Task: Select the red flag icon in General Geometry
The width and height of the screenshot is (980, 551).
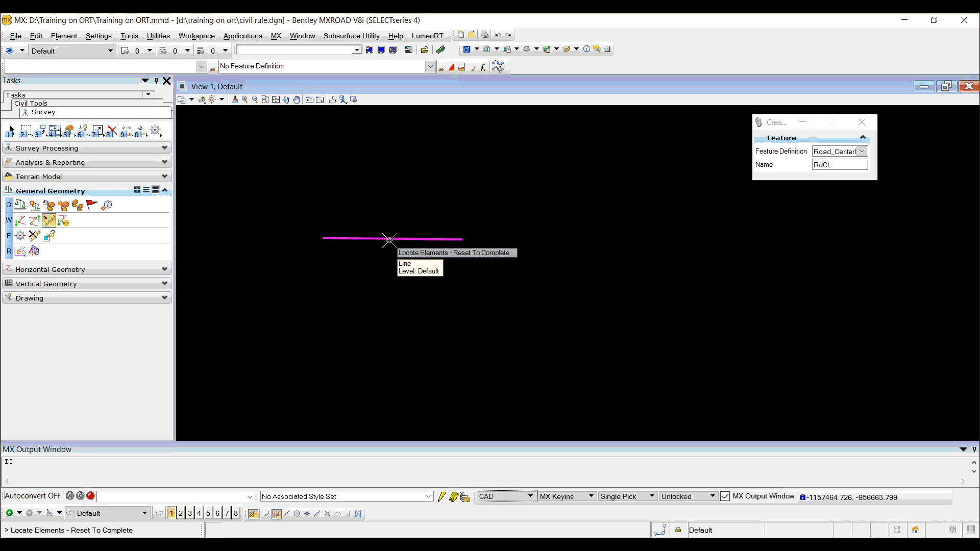Action: (x=91, y=205)
